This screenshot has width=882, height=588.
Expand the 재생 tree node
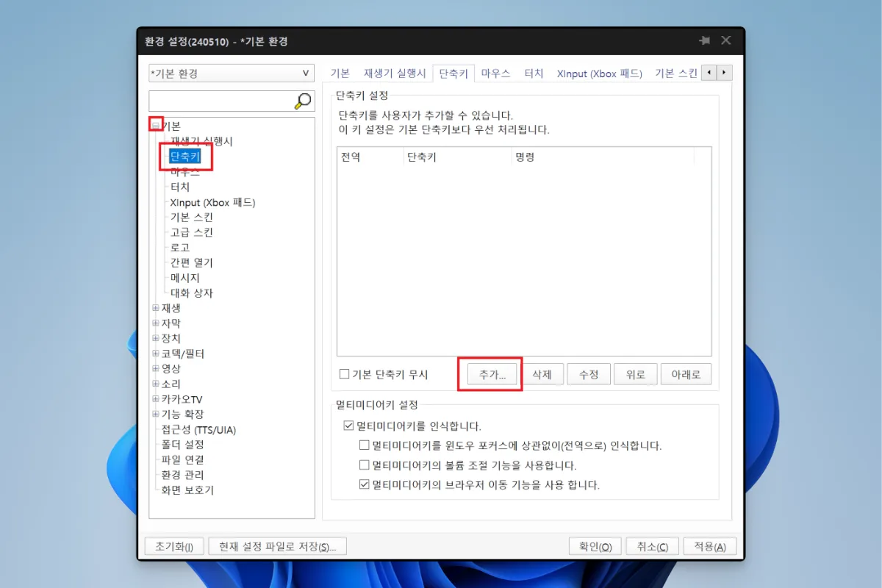point(155,308)
